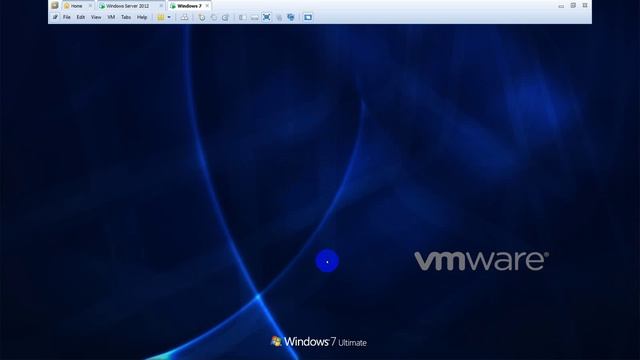
Task: Click the console view icon
Action: click(x=291, y=17)
